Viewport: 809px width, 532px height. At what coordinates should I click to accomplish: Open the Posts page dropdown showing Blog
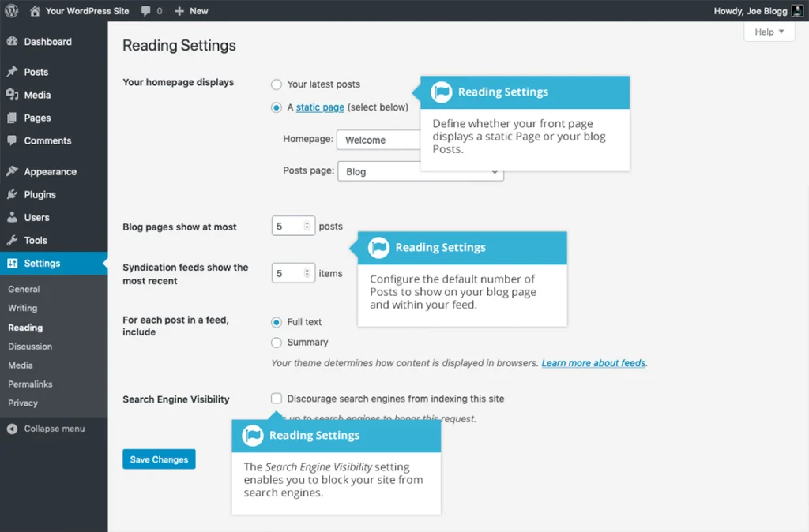[420, 170]
